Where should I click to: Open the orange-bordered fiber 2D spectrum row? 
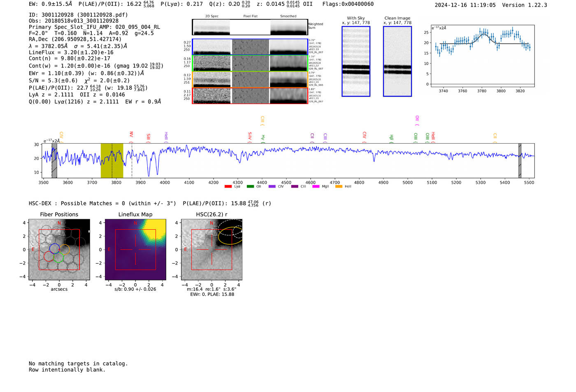coord(250,79)
